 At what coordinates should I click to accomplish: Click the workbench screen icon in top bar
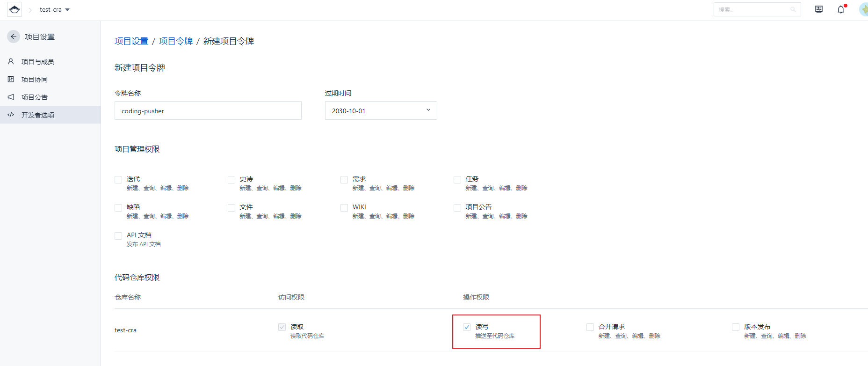coord(819,9)
